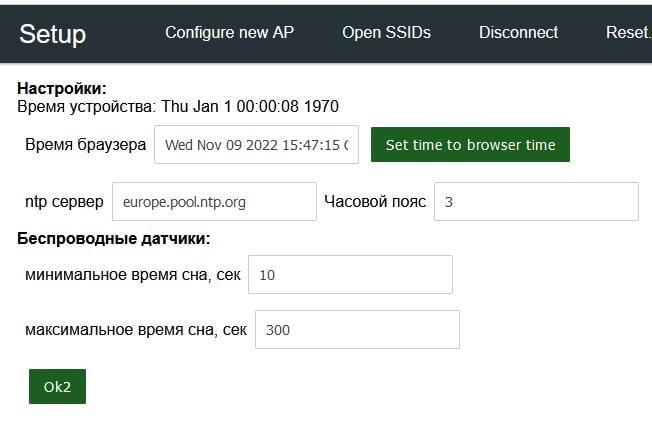The image size is (652, 430).
Task: Open the Configure new AP page
Action: click(x=230, y=32)
